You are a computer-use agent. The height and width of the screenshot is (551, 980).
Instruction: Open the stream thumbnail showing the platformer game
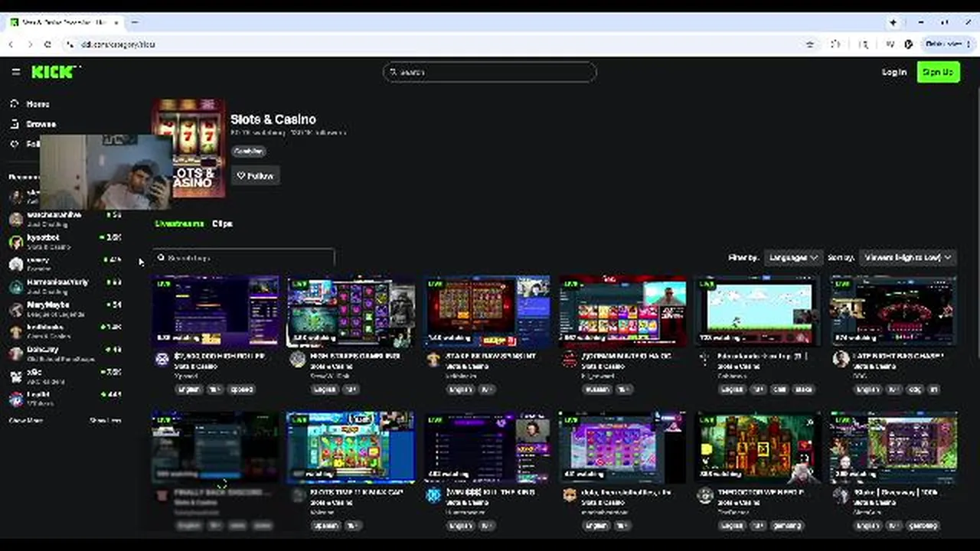click(x=758, y=311)
